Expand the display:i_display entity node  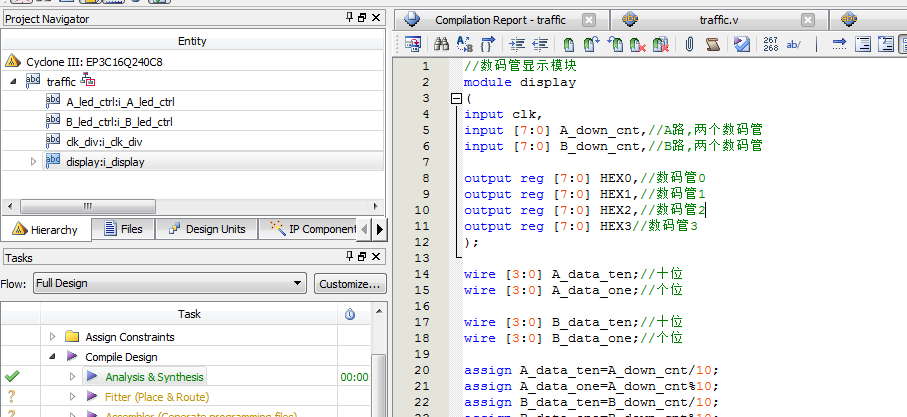click(34, 161)
